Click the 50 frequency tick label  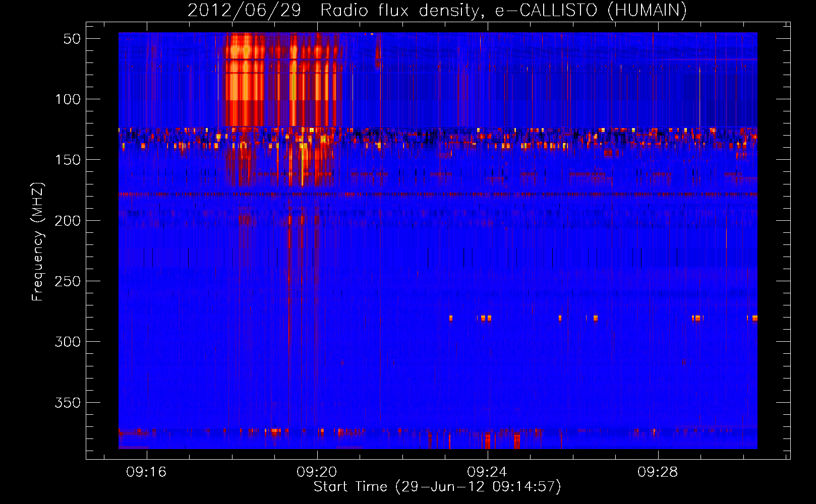click(x=72, y=39)
